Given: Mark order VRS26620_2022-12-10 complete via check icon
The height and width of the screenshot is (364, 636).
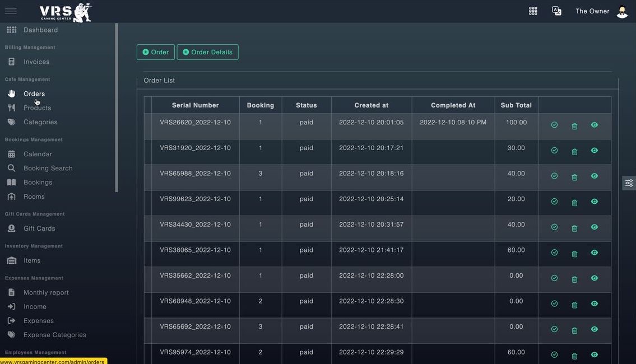Looking at the screenshot, I should 555,125.
